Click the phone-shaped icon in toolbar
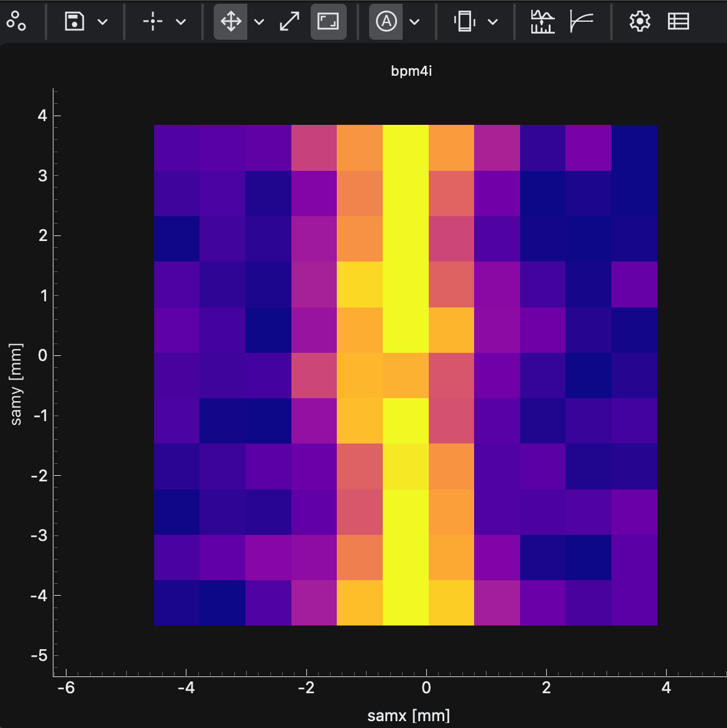The height and width of the screenshot is (728, 727). [x=464, y=21]
